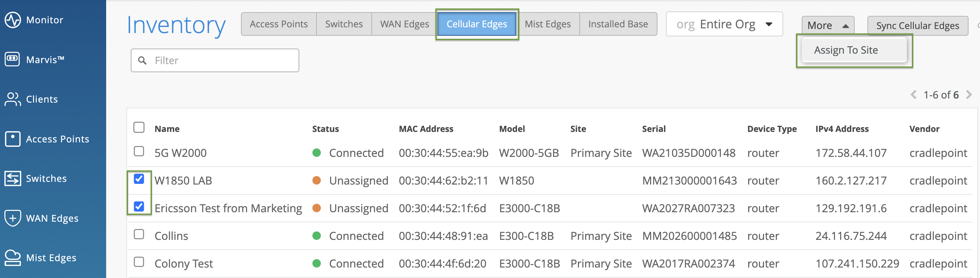The height and width of the screenshot is (278, 980).
Task: Switch to the WAN Edges tab
Action: 404,24
